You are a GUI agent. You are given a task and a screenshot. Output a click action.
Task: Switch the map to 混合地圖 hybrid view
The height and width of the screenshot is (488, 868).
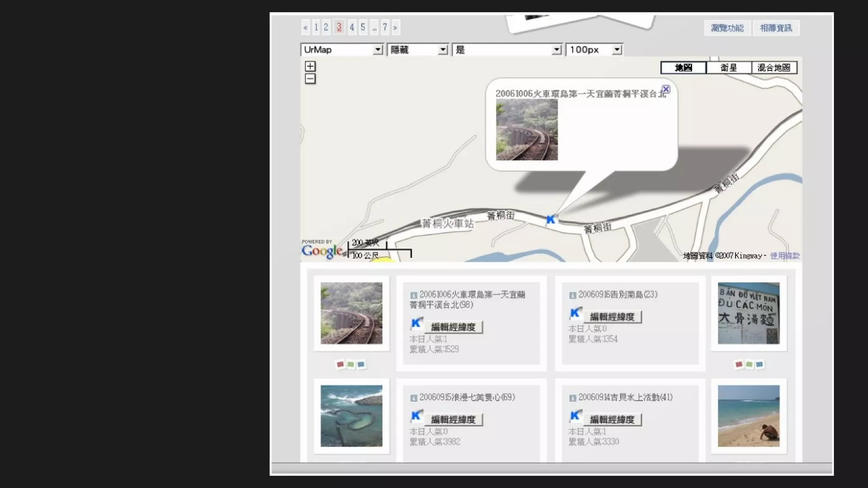click(x=774, y=68)
